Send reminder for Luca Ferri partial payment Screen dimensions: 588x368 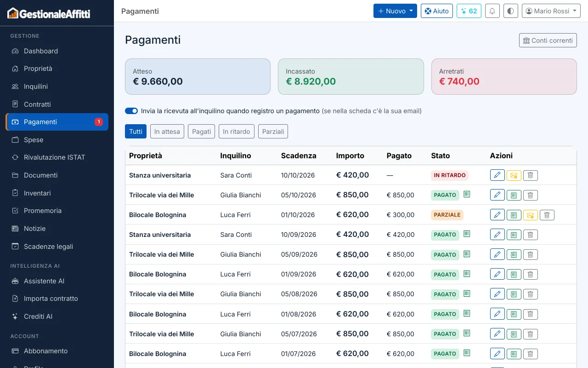pyautogui.click(x=530, y=215)
